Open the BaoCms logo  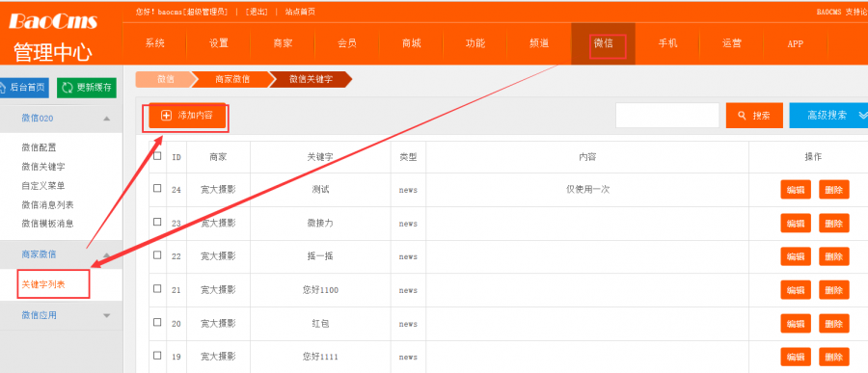point(53,21)
